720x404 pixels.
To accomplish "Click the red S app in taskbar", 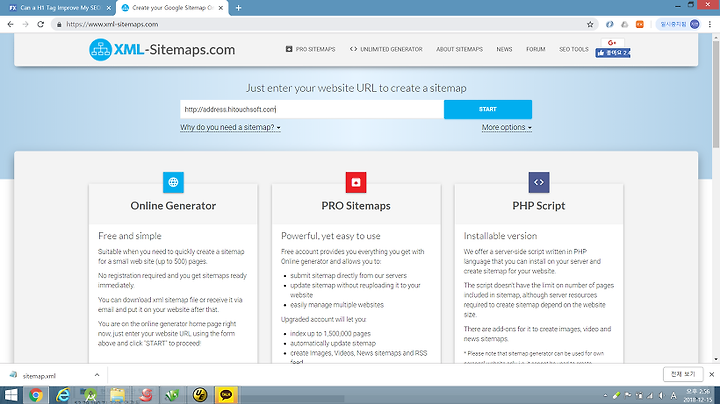I will [145, 395].
